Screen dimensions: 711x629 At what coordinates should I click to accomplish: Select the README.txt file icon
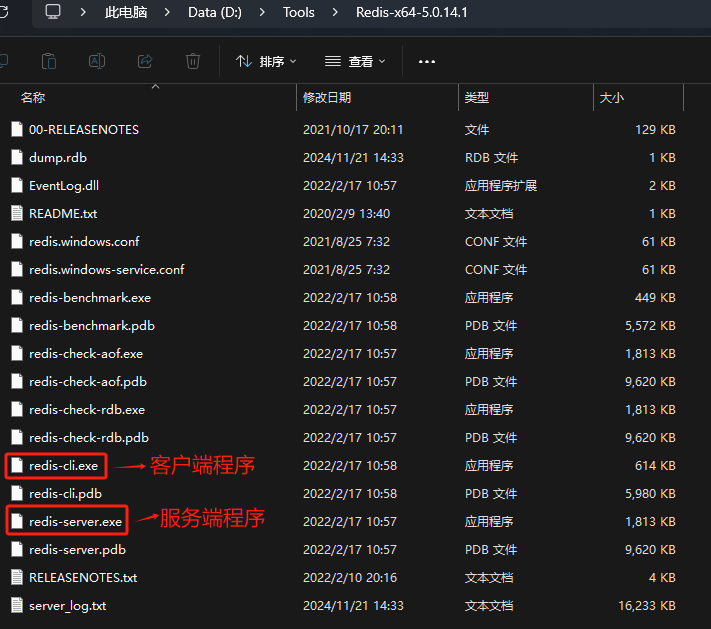click(x=17, y=213)
